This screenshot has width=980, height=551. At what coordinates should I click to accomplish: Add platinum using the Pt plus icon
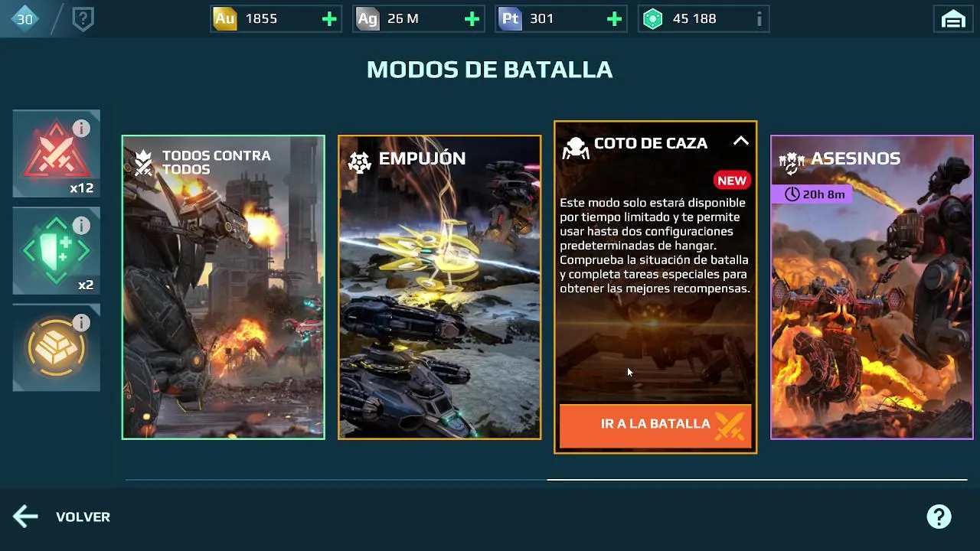point(614,19)
